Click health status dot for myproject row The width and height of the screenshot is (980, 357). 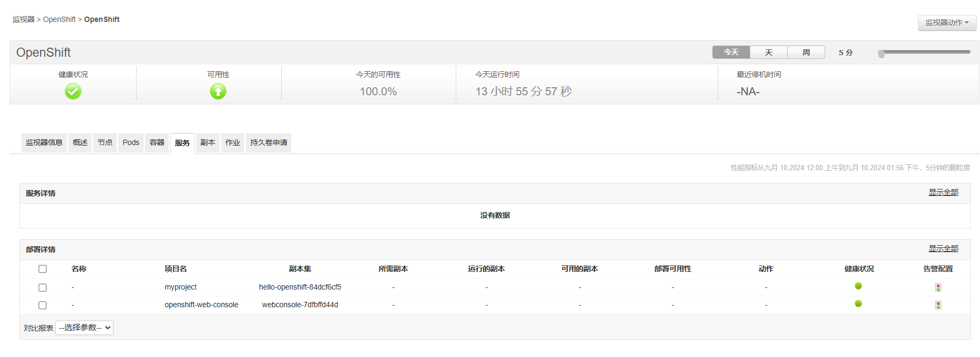click(858, 286)
